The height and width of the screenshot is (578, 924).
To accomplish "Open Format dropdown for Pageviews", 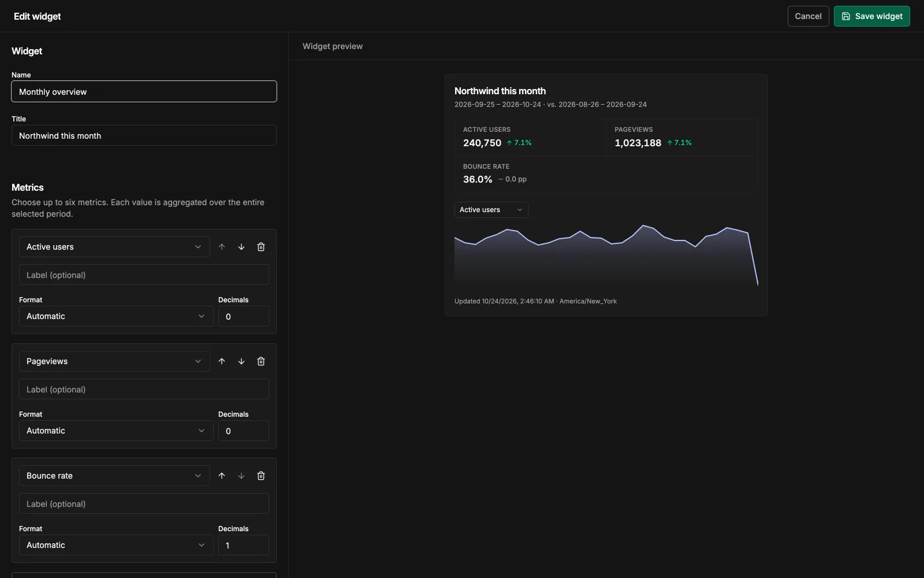I will pyautogui.click(x=116, y=431).
